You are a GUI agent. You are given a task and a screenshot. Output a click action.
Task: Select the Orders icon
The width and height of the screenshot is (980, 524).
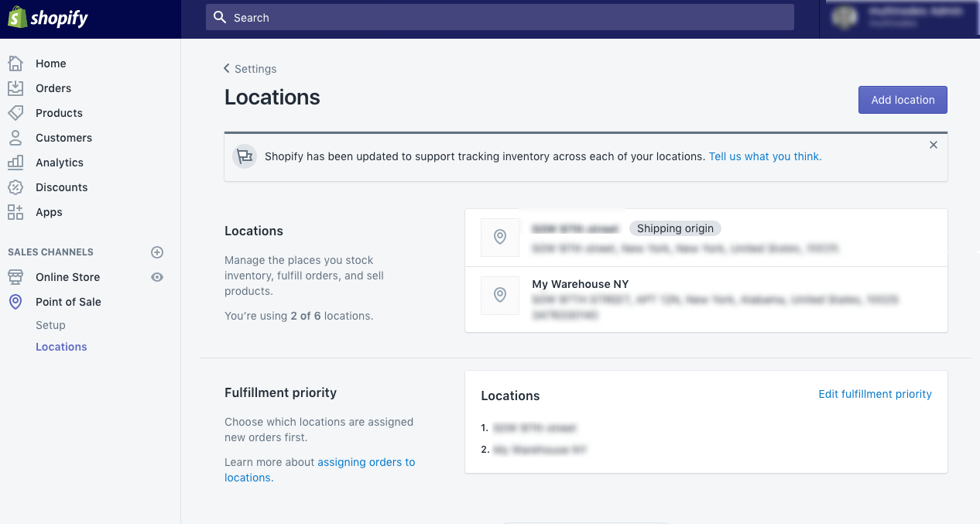16,87
